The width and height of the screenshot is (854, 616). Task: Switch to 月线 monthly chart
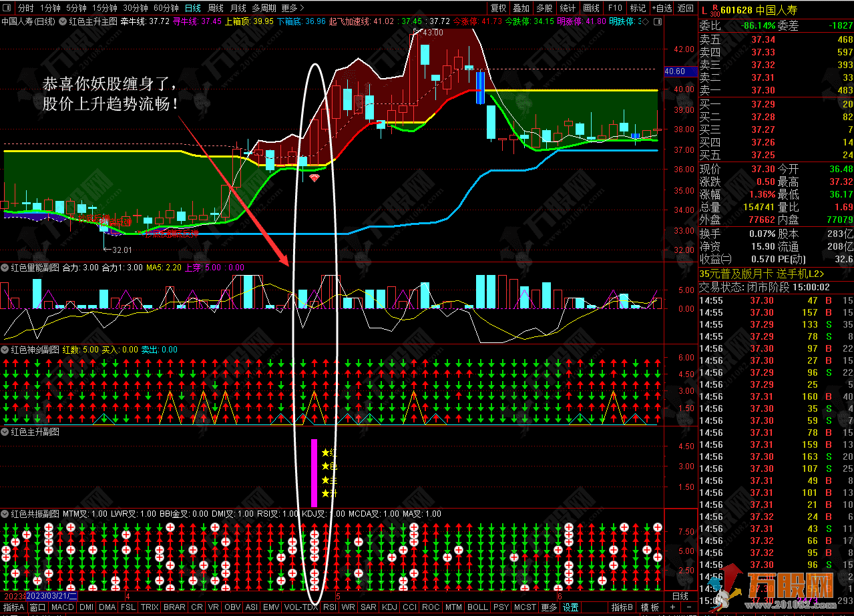(x=238, y=8)
